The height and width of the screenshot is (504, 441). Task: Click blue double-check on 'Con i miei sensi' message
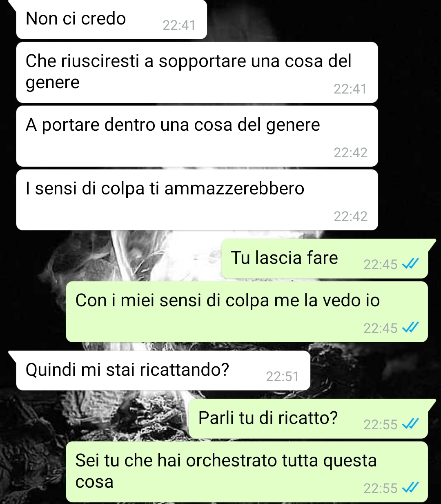point(410,328)
